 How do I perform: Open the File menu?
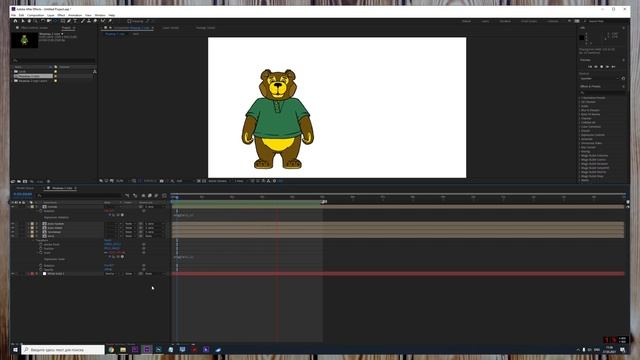[x=13, y=15]
